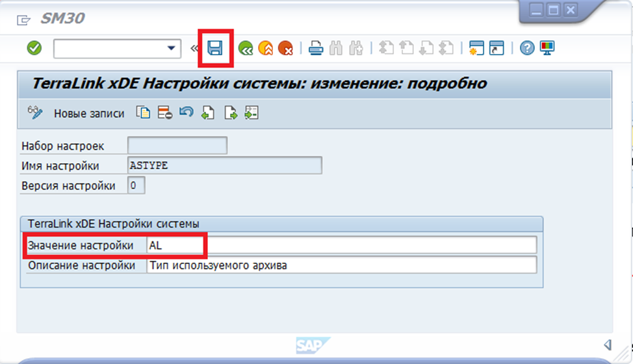
Task: Click the 'Новые записи' button
Action: click(89, 113)
